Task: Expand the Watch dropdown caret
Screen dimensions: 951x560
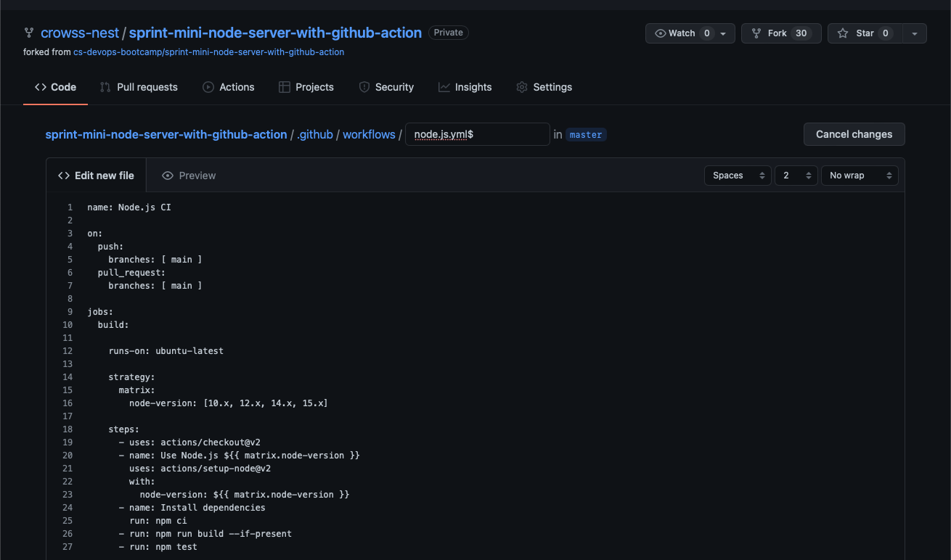Action: 723,33
